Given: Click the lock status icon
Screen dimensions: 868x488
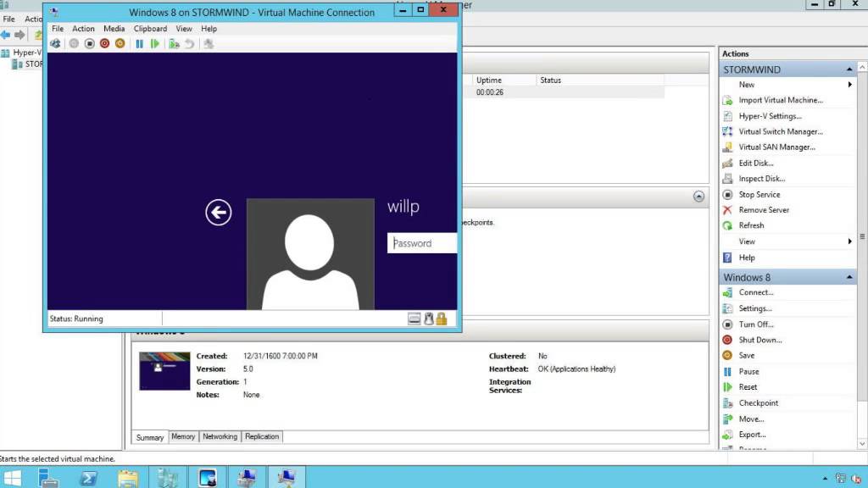Looking at the screenshot, I should (x=441, y=319).
